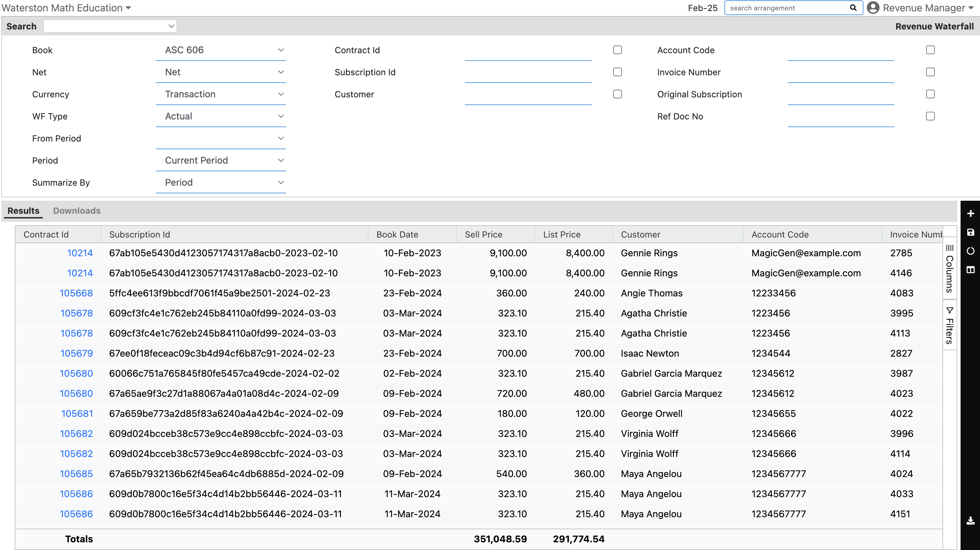Click the magnifier icon in search arrangement
Viewport: 980px width, 550px height.
coord(853,8)
